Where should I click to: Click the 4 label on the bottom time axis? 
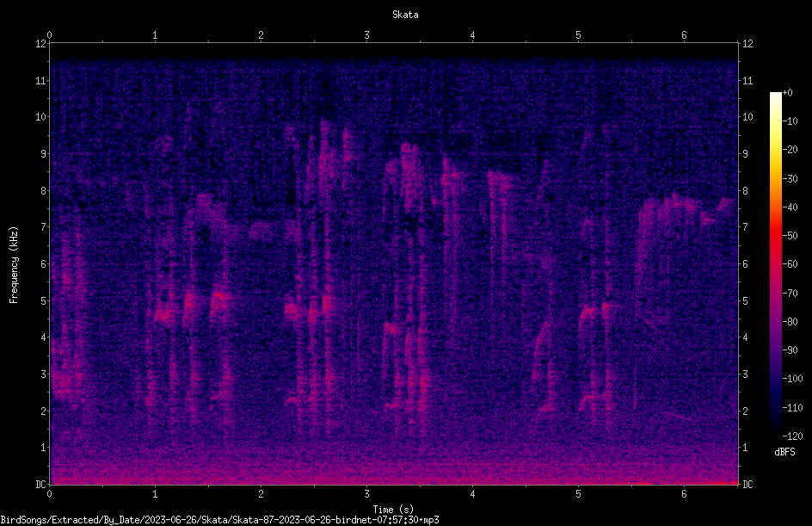(x=472, y=494)
